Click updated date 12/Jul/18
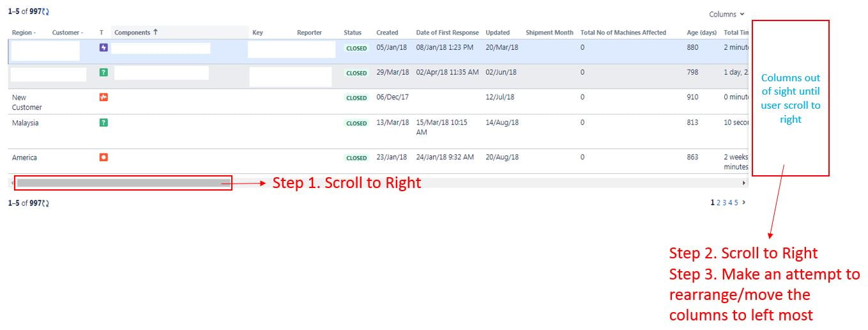Viewport: 868px width, 330px height. pyautogui.click(x=500, y=97)
